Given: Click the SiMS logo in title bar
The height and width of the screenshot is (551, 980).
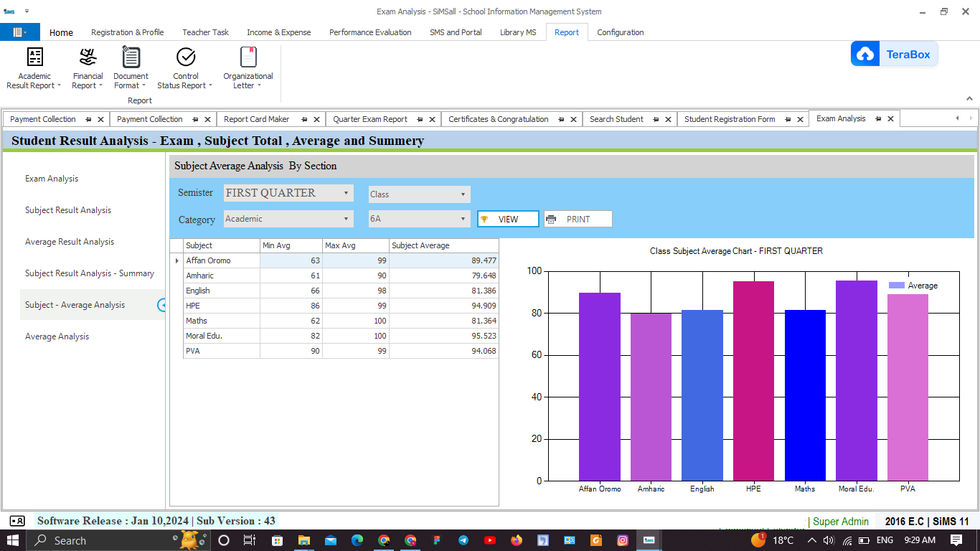Looking at the screenshot, I should click(x=9, y=11).
